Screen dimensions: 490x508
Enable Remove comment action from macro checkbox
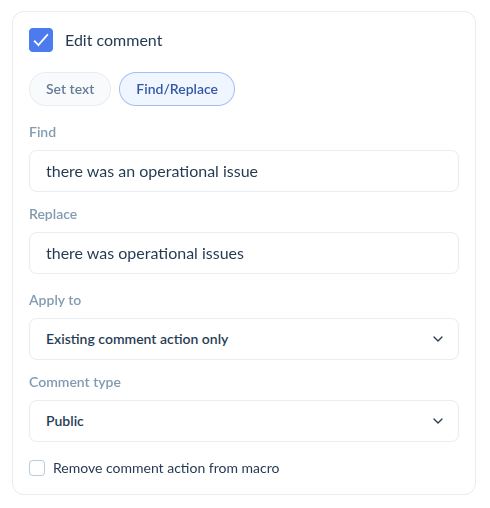(x=37, y=468)
